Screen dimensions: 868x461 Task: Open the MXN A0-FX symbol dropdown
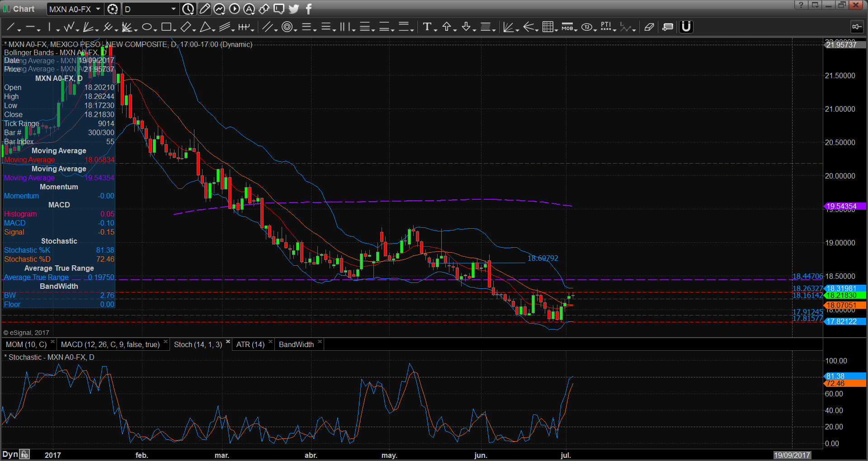point(98,9)
